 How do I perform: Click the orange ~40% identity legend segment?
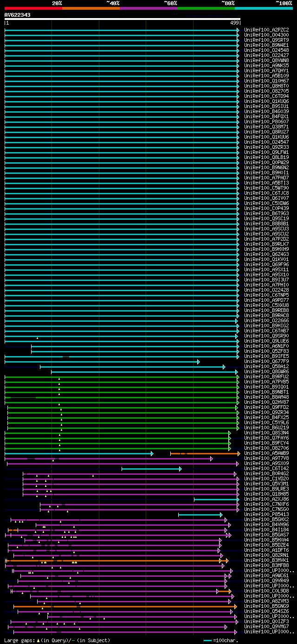pyautogui.click(x=91, y=8)
